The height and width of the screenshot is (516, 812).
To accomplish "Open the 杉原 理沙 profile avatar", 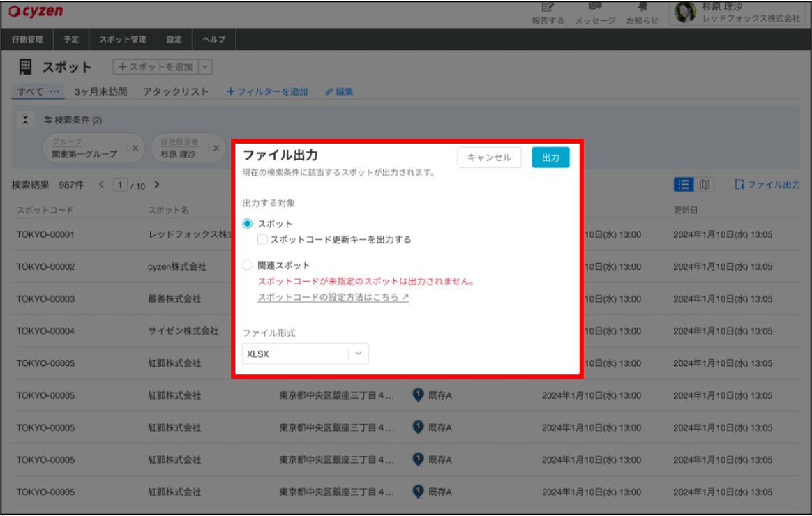I will pyautogui.click(x=684, y=12).
